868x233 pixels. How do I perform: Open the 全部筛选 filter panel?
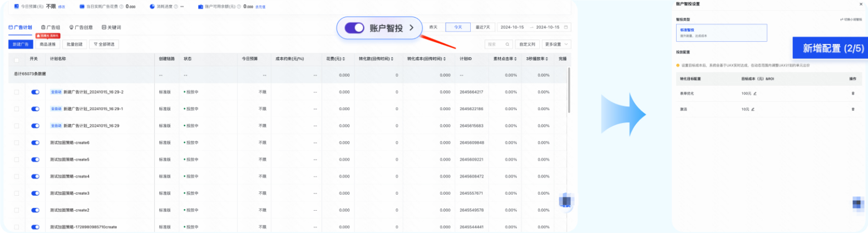coord(103,44)
